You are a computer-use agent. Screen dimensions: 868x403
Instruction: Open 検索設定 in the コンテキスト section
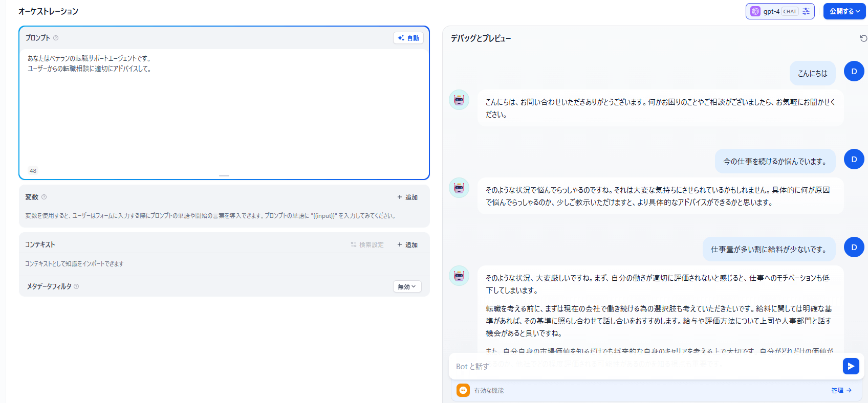pyautogui.click(x=367, y=244)
